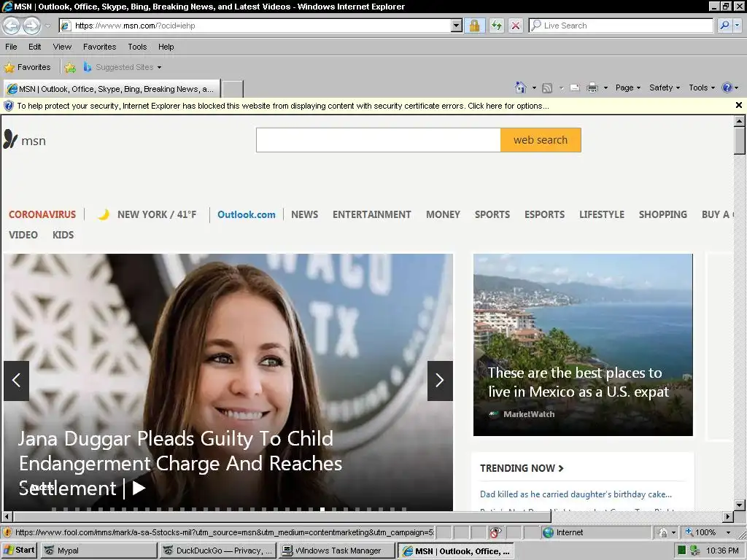This screenshot has height=560, width=747.
Task: Stop loading with the red X icon
Action: [516, 26]
